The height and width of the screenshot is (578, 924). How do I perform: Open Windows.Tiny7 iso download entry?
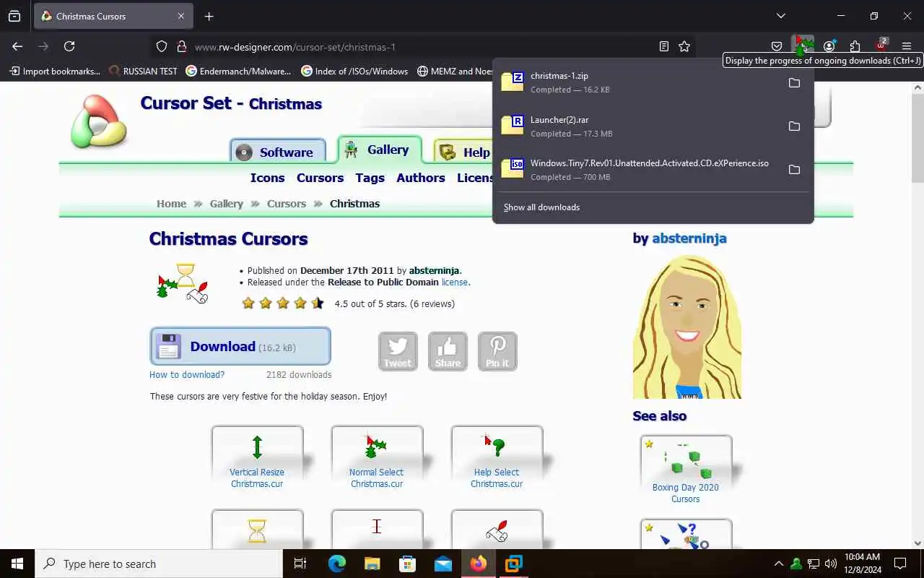[638, 169]
